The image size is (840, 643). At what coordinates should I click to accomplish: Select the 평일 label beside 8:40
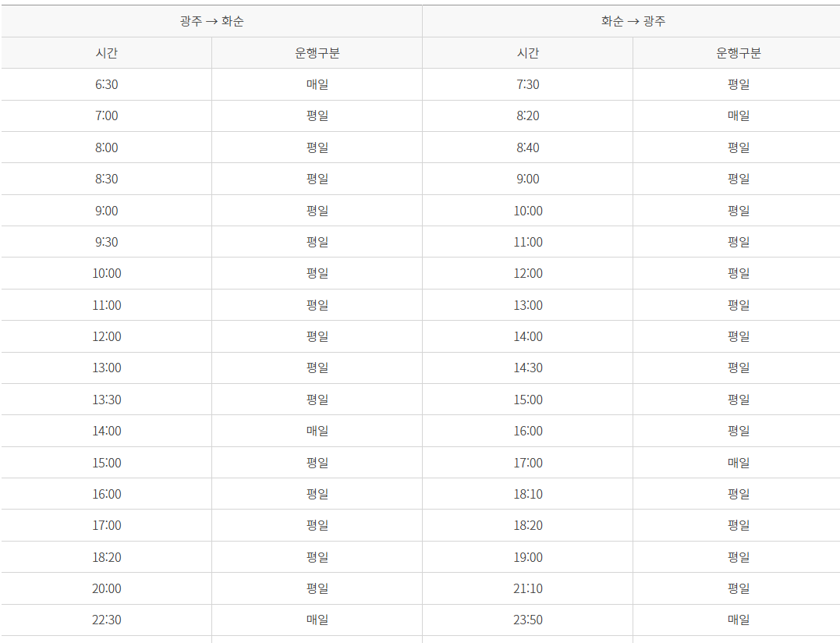(736, 147)
